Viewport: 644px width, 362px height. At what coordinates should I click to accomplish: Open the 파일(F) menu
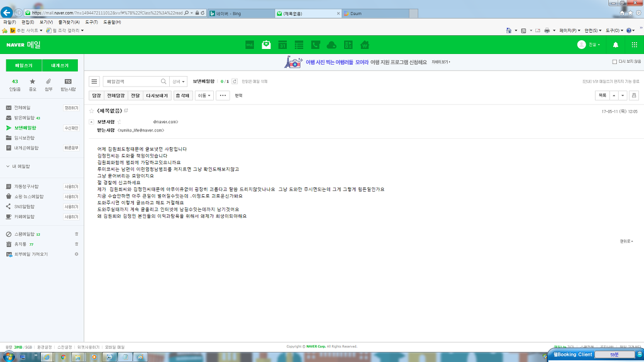point(9,22)
